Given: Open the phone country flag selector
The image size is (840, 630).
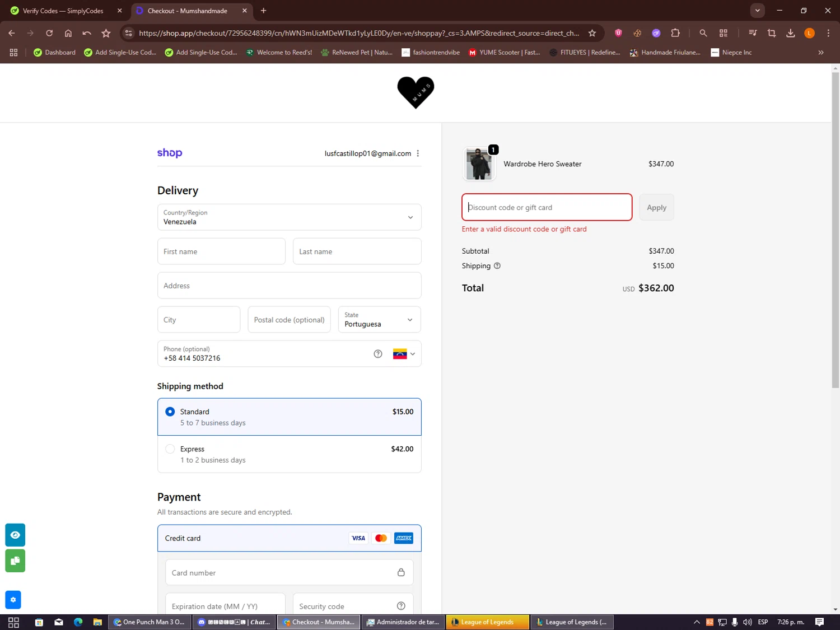Looking at the screenshot, I should tap(404, 354).
